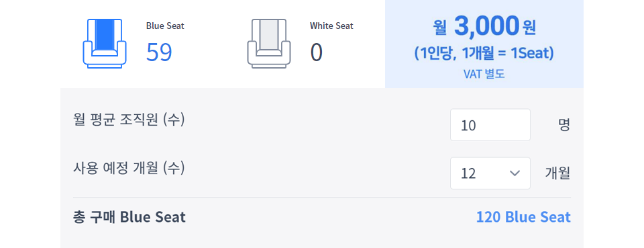Screen dimensions: 644x248
Task: Click the number 12 inside the months selector
Action: (468, 173)
